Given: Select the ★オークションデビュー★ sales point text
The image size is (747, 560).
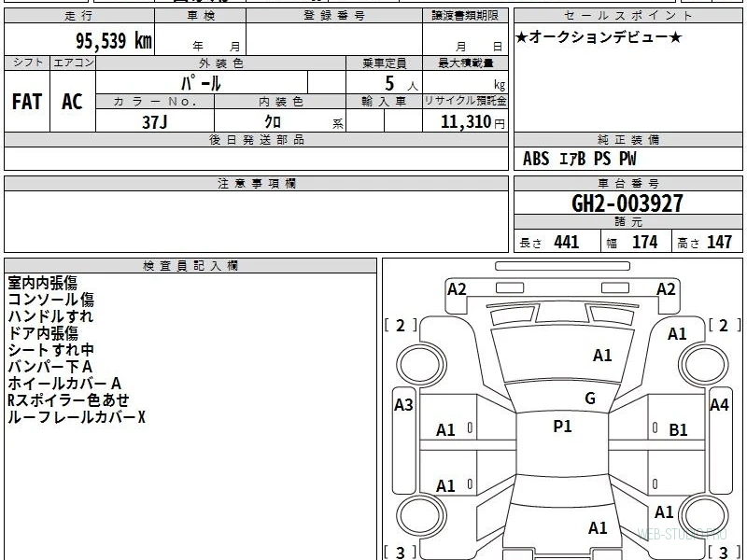Looking at the screenshot, I should click(x=599, y=37).
